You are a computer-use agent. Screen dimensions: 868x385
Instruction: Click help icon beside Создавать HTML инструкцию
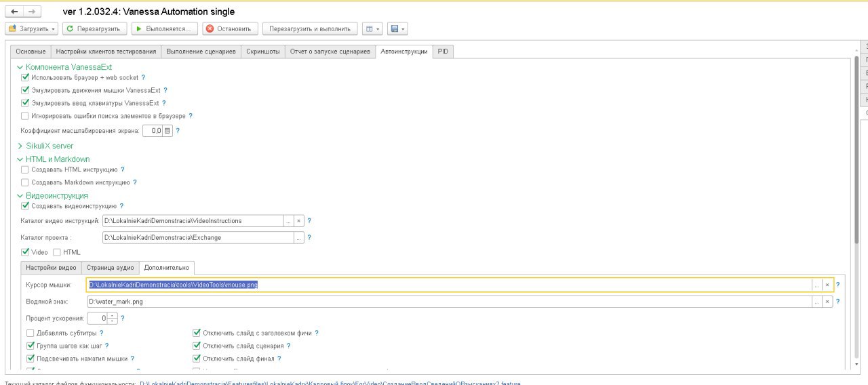[123, 169]
